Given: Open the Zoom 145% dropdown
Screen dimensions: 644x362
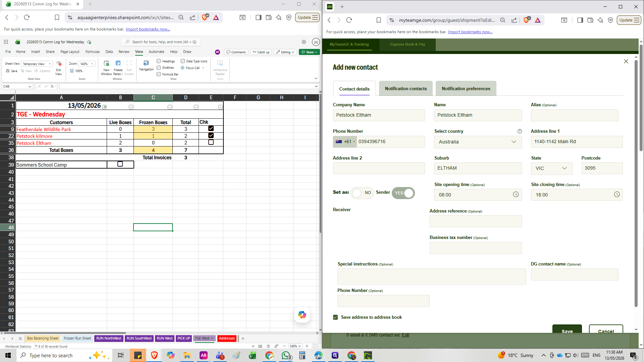Looking at the screenshot, I should pos(87,64).
